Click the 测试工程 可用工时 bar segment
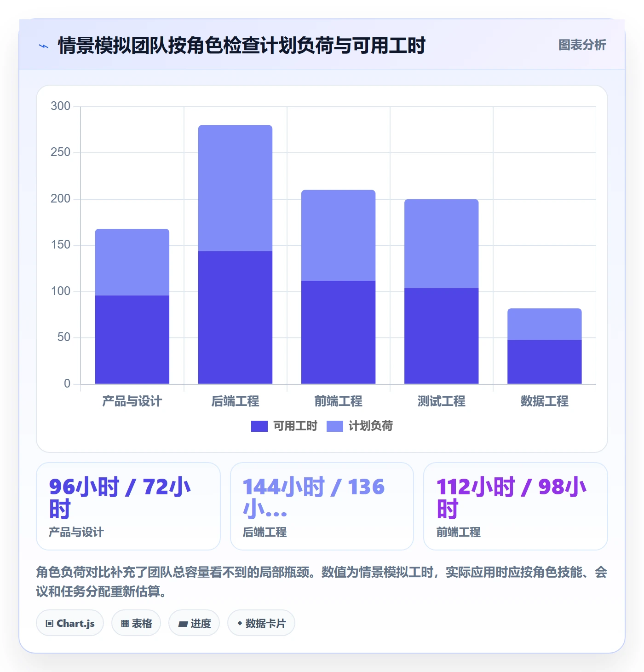 tap(441, 336)
